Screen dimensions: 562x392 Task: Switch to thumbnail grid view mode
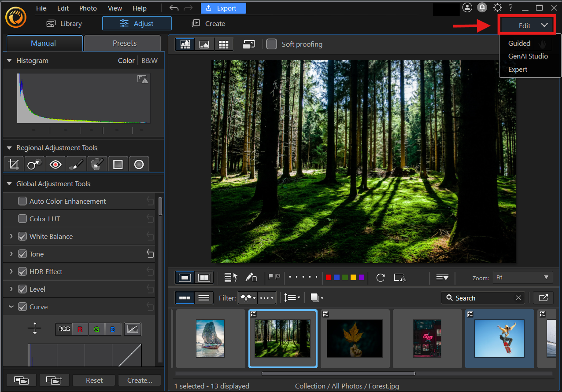223,44
